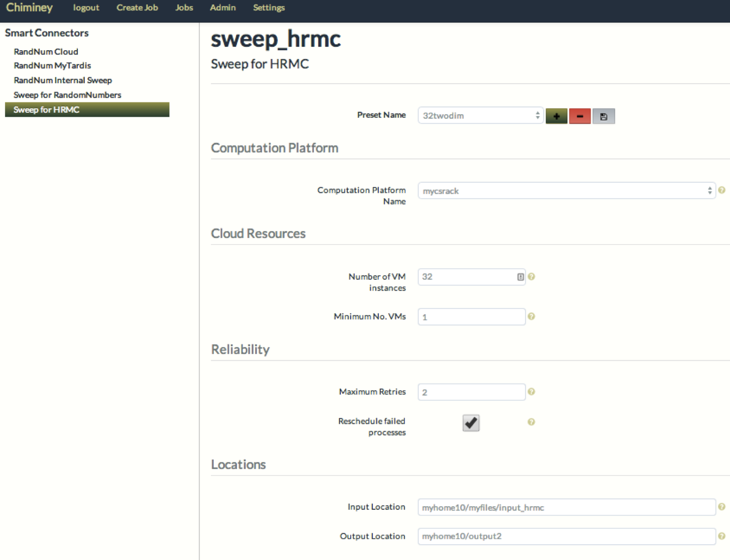Click help icon next to Minimum No. VMs

531,316
